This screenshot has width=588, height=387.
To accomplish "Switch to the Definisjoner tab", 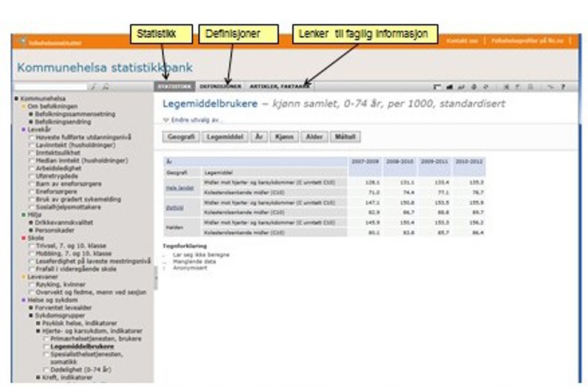I will [220, 87].
